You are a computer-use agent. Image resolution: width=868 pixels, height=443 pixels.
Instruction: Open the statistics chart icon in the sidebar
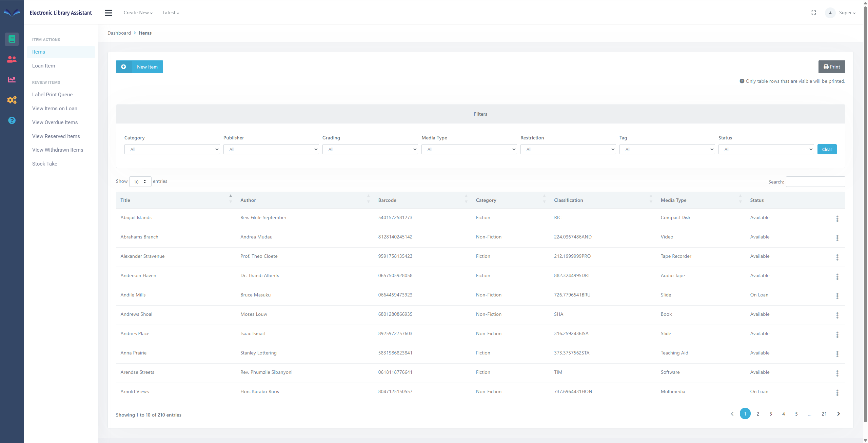pyautogui.click(x=12, y=80)
